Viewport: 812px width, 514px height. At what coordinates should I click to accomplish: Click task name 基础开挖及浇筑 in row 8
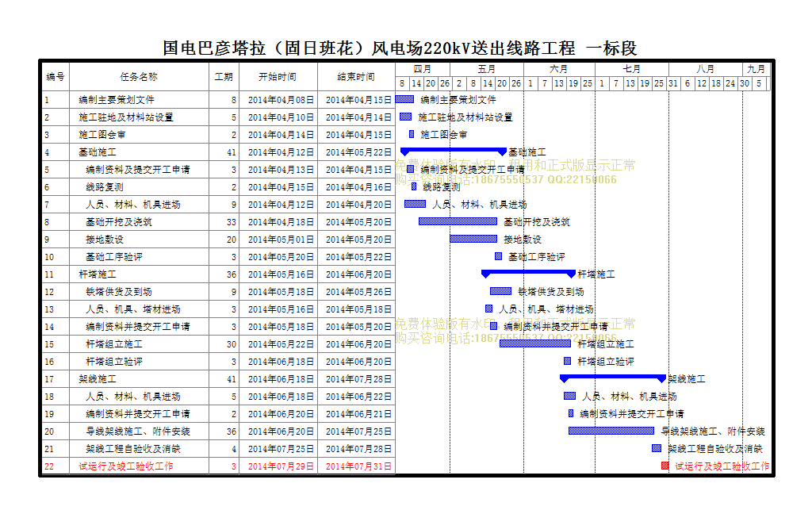coord(119,222)
